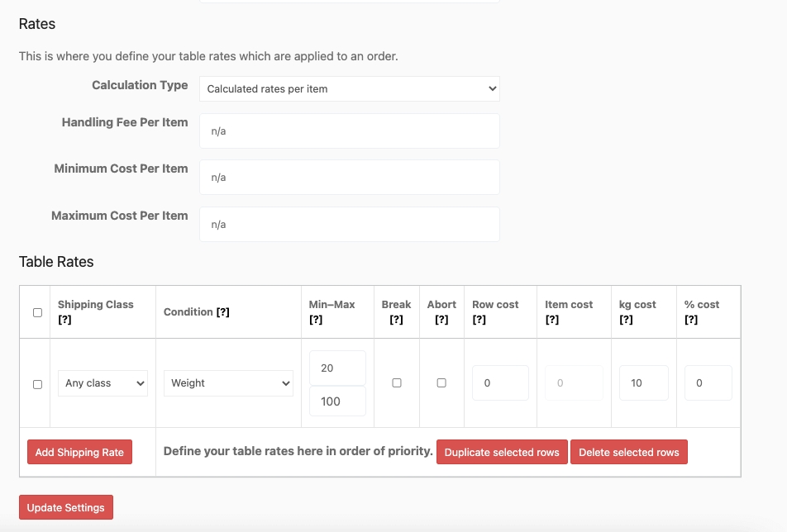Open the condition dropdown set to Weight
787x532 pixels.
(x=228, y=383)
